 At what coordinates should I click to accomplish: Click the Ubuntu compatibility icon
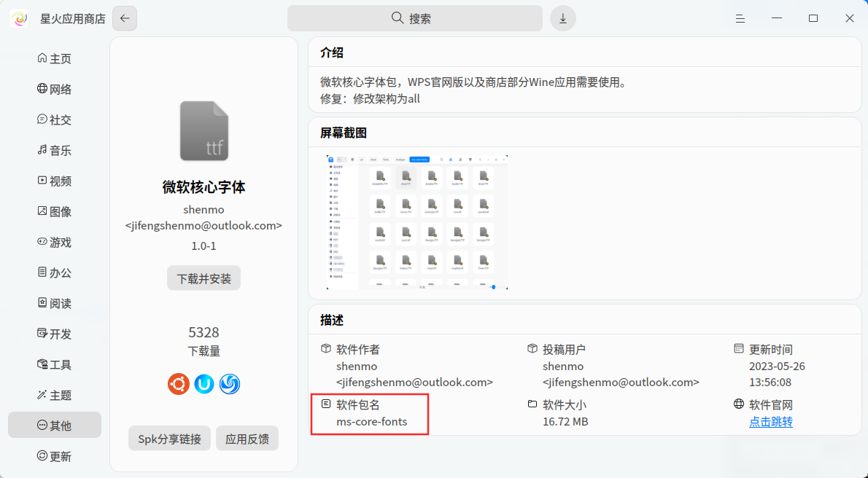click(x=178, y=384)
